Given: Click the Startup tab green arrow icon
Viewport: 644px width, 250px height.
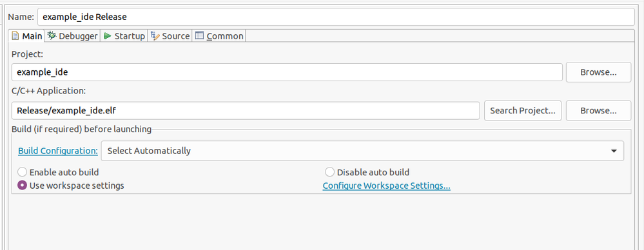Looking at the screenshot, I should (108, 36).
